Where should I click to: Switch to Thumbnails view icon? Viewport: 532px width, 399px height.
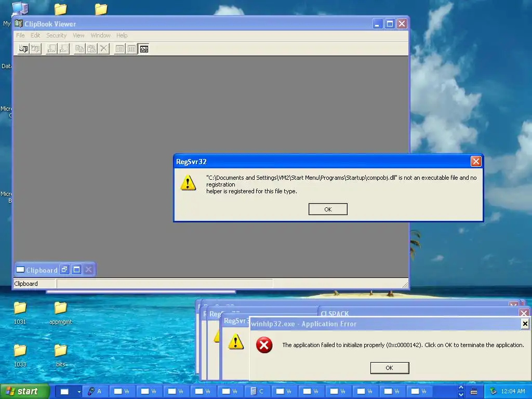pyautogui.click(x=131, y=49)
